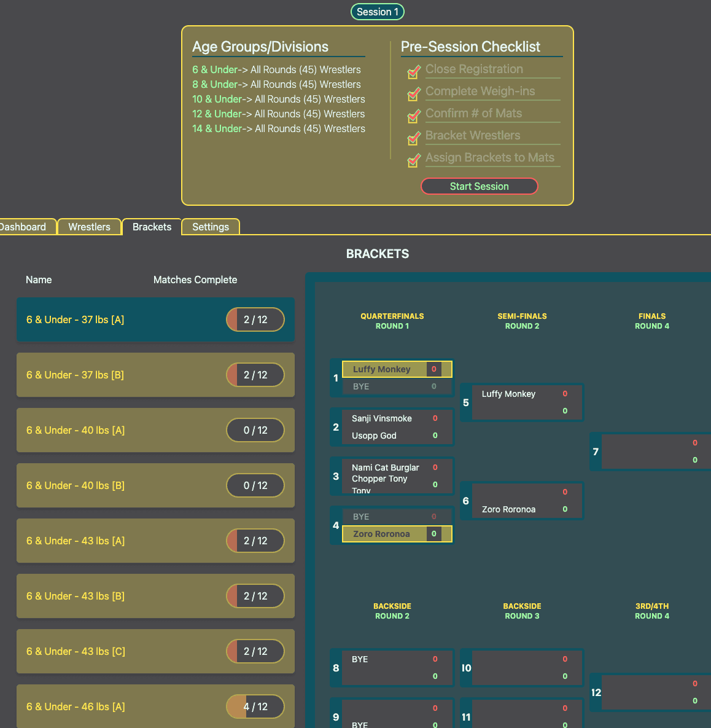Open the 14 & Under age group link
Image resolution: width=711 pixels, height=728 pixels.
coord(217,128)
